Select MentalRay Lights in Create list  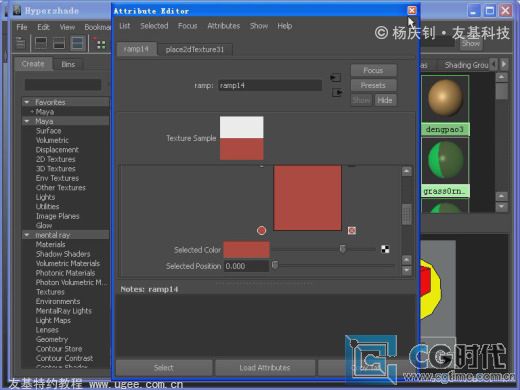pyautogui.click(x=63, y=311)
